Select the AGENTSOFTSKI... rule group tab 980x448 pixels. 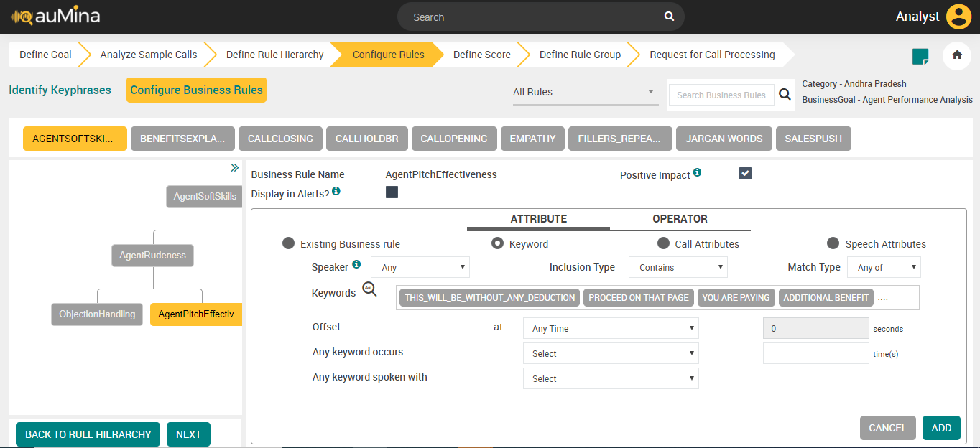(x=75, y=139)
